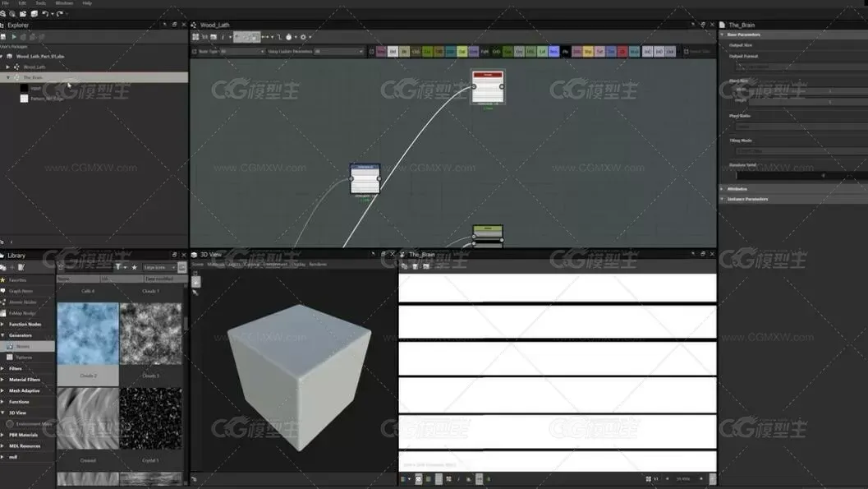Image resolution: width=868 pixels, height=489 pixels.
Task: Click the Redo arrow in main toolbar
Action: (60, 14)
